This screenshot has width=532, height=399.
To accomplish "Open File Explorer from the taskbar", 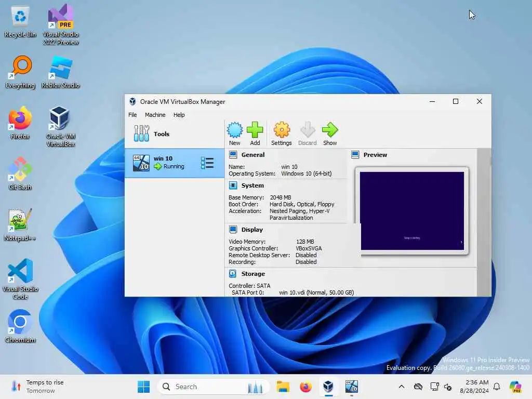I will (283, 387).
